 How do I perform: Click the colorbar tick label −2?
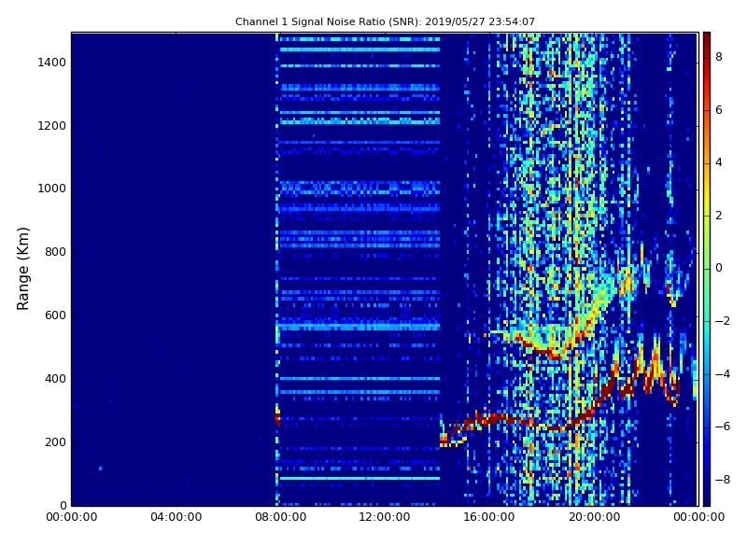pyautogui.click(x=722, y=321)
